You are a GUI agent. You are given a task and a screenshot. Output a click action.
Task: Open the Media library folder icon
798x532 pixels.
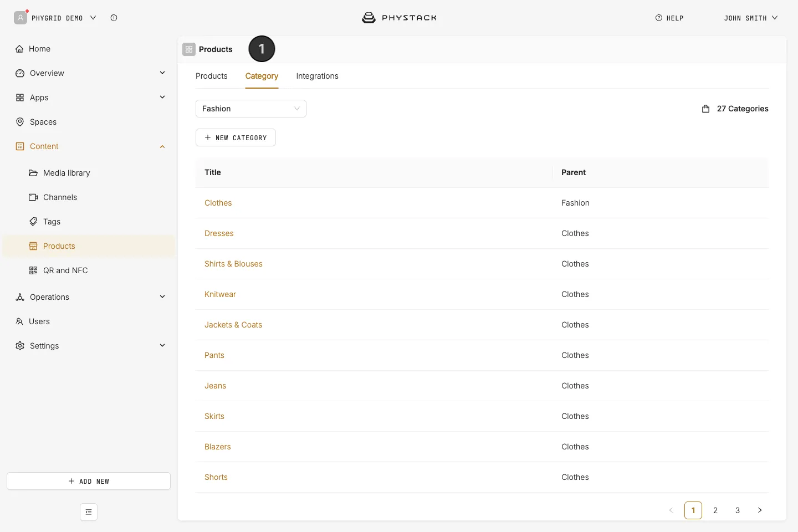[x=33, y=173]
